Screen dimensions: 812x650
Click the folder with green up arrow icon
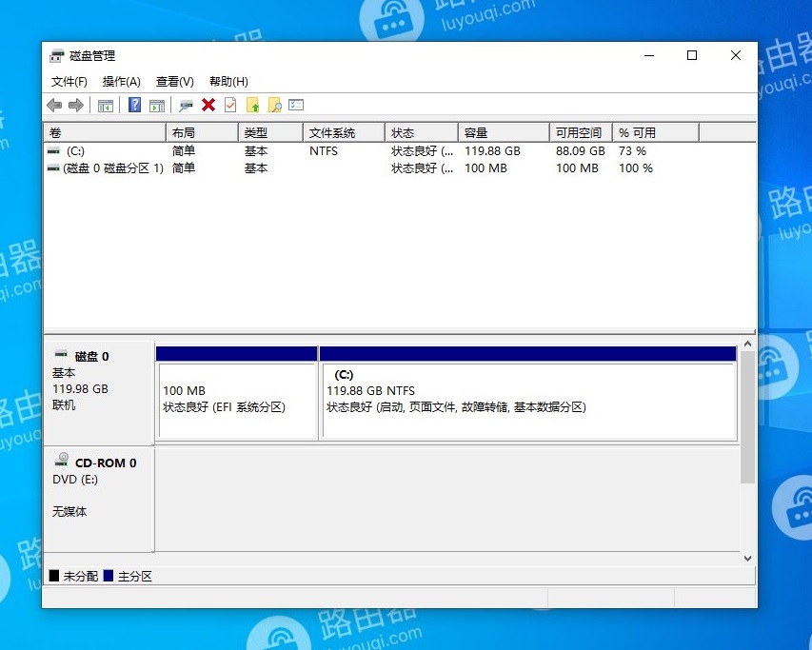252,105
